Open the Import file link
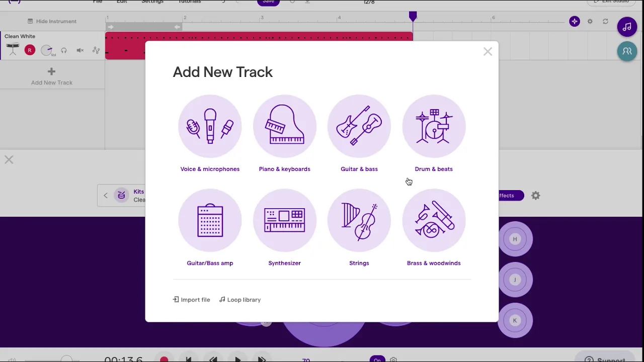This screenshot has width=644, height=362. point(191,300)
